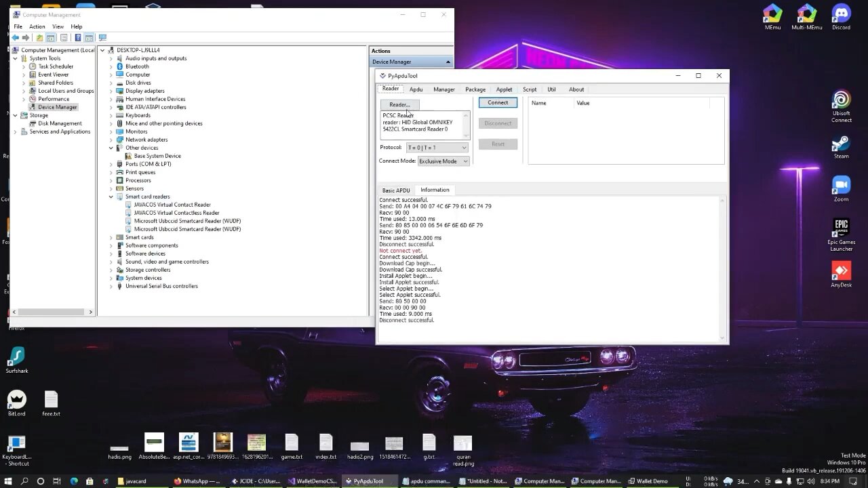Viewport: 868px width, 488px height.
Task: Open Connect Mode dropdown
Action: click(x=443, y=161)
